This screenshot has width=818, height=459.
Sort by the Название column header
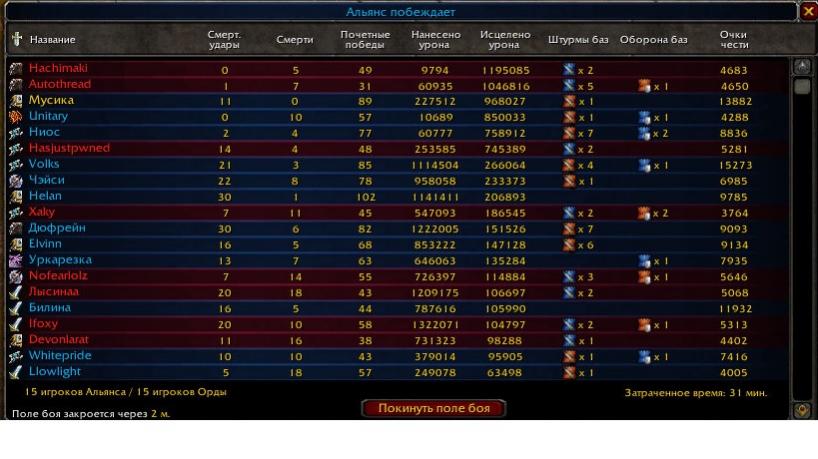pyautogui.click(x=53, y=40)
